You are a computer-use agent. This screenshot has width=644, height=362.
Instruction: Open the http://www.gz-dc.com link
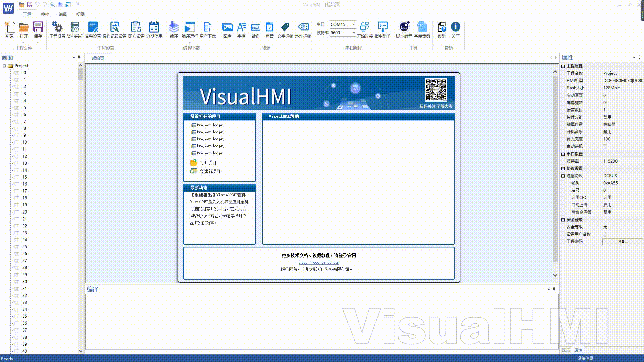pos(319,263)
